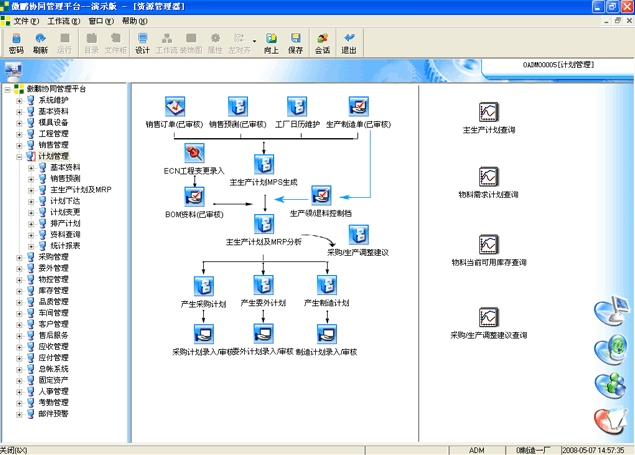Click the 保存 save toolbar button
This screenshot has height=455, width=635.
click(x=295, y=43)
